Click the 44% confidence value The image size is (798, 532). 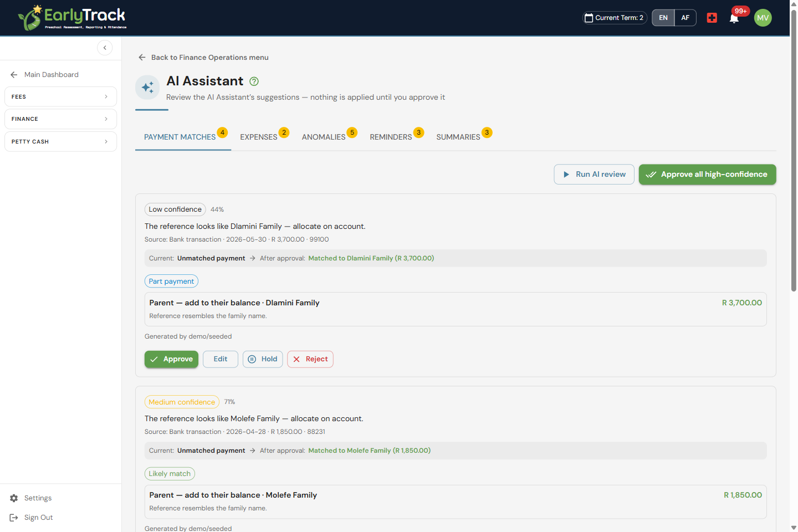pos(217,209)
